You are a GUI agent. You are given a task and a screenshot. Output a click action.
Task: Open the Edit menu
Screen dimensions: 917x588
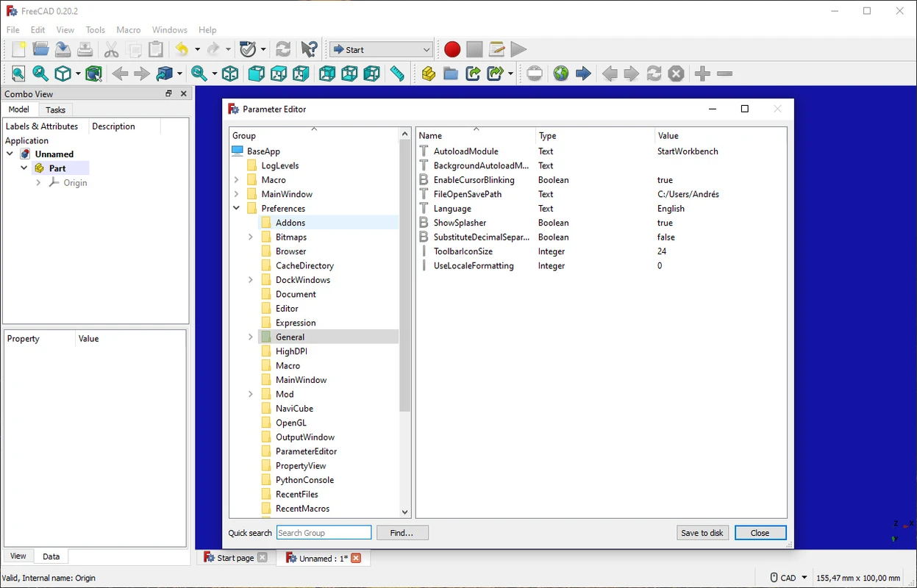coord(38,30)
